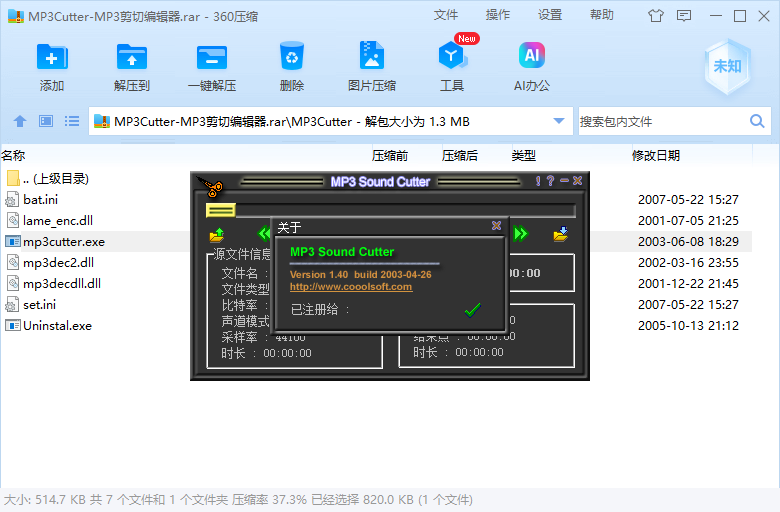Screen dimensions: 780x512
Task: Click the 删除 (Delete) recycle icon
Action: [292, 56]
